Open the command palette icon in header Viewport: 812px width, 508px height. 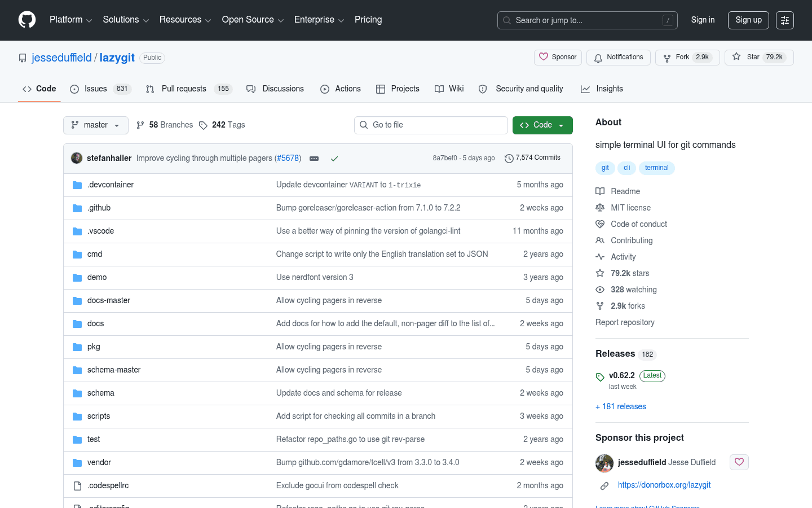[x=785, y=20]
